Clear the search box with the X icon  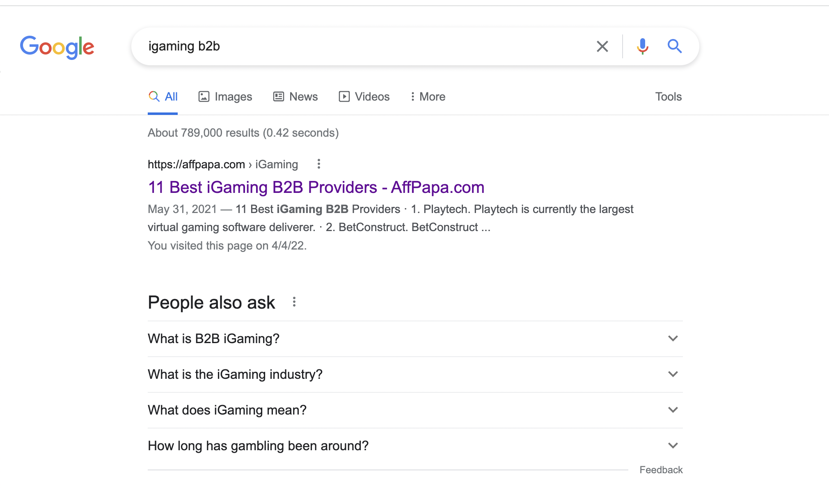click(x=602, y=46)
